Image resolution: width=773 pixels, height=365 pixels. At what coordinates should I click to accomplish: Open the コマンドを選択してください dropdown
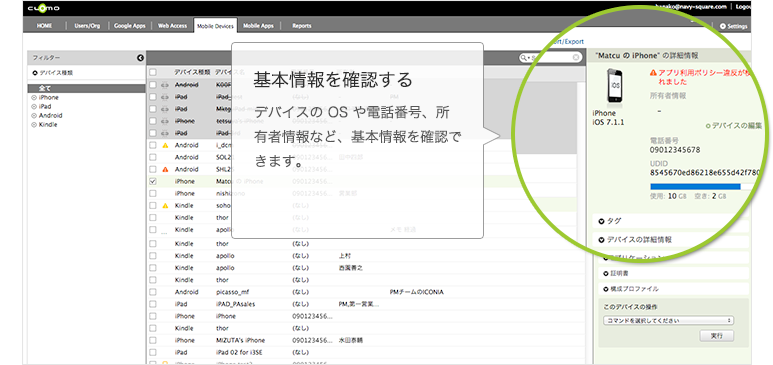668,321
